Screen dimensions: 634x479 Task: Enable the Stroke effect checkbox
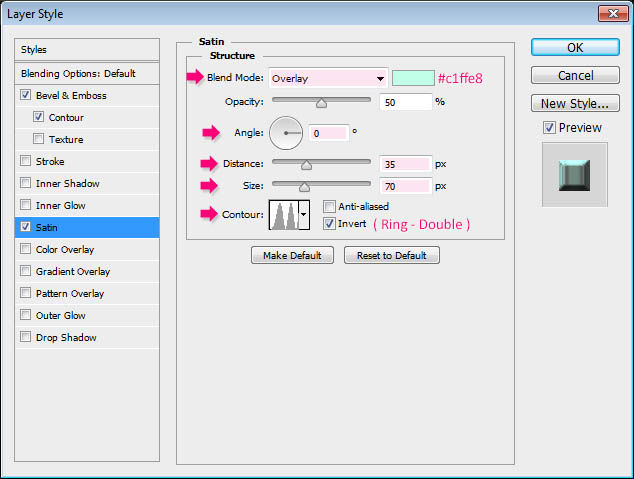(x=25, y=162)
